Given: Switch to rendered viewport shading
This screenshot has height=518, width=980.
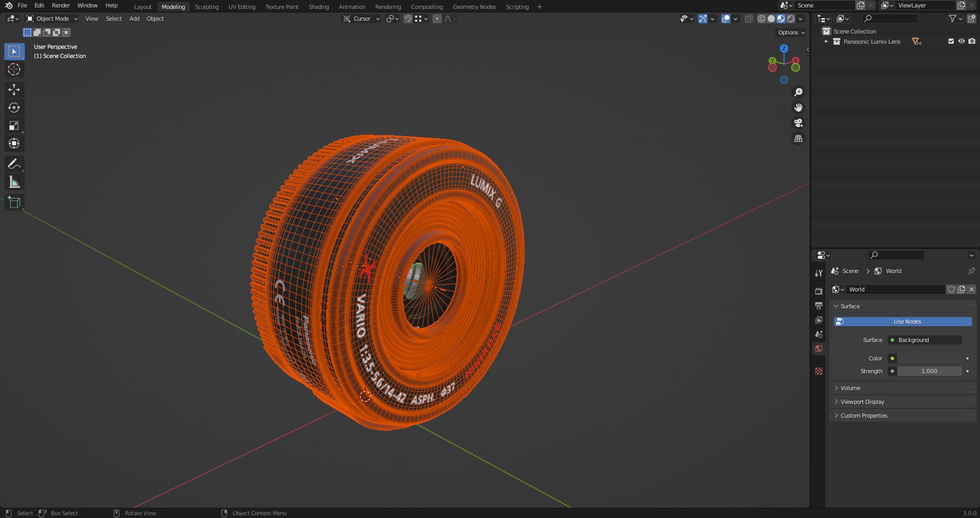Looking at the screenshot, I should pos(791,19).
